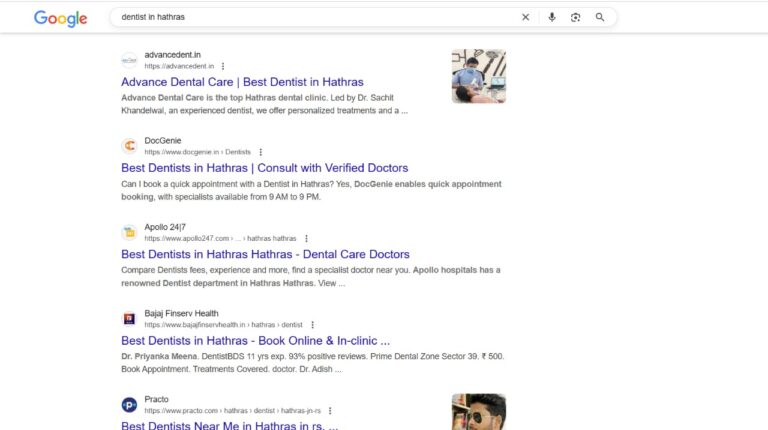
Task: Open Apollo Dental Care Doctors result link
Action: (265, 254)
